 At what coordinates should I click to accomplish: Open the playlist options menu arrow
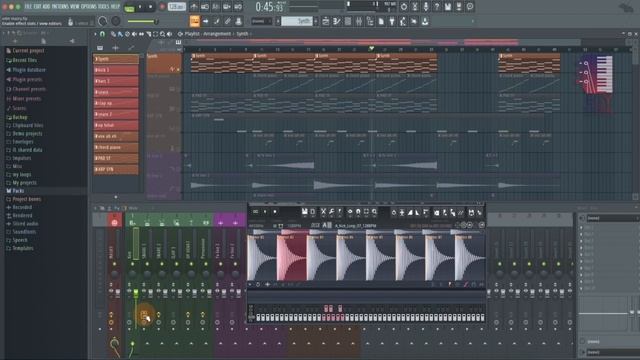[96, 34]
